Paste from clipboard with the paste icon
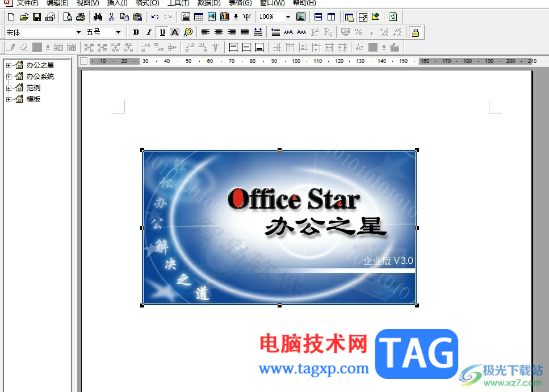The height and width of the screenshot is (392, 549). [x=137, y=17]
